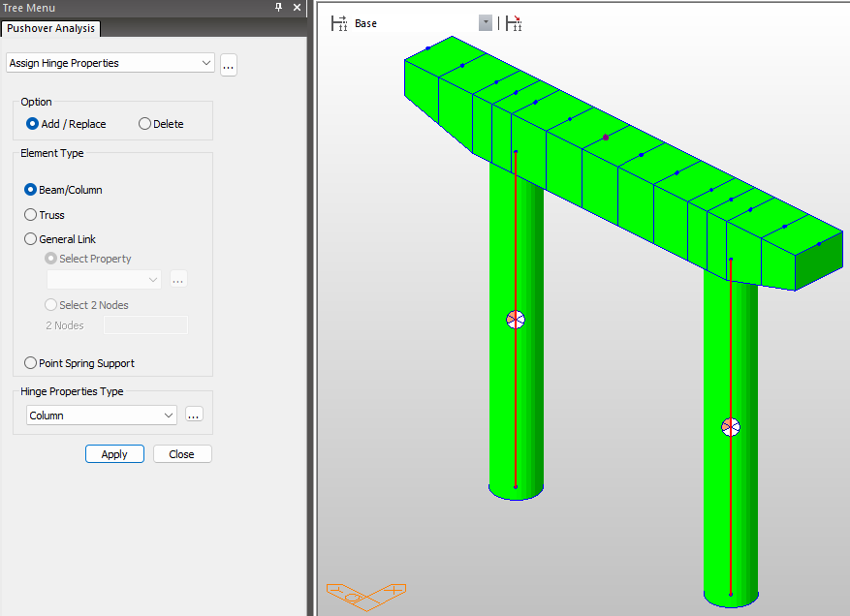Open the Column hinge properties type dropdown

point(170,416)
